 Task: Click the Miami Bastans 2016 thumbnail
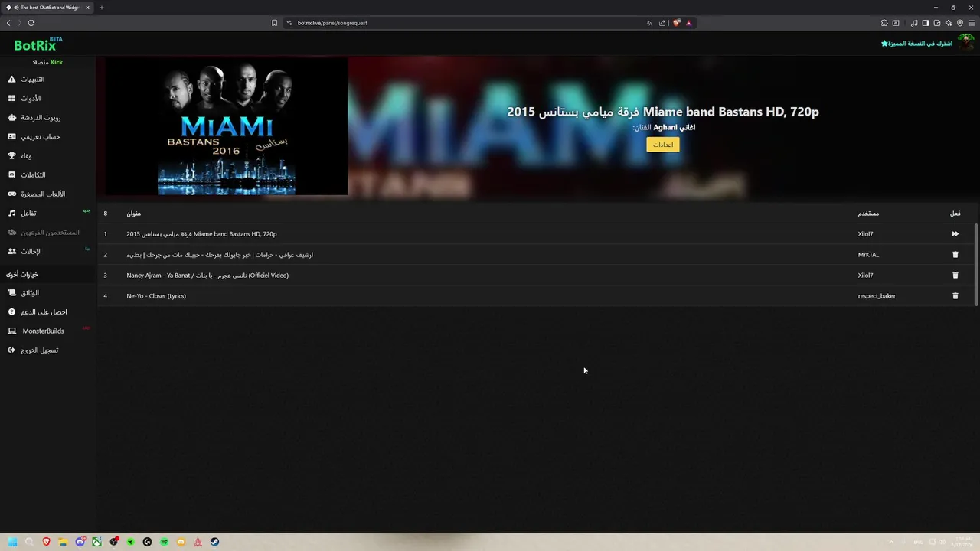[227, 127]
